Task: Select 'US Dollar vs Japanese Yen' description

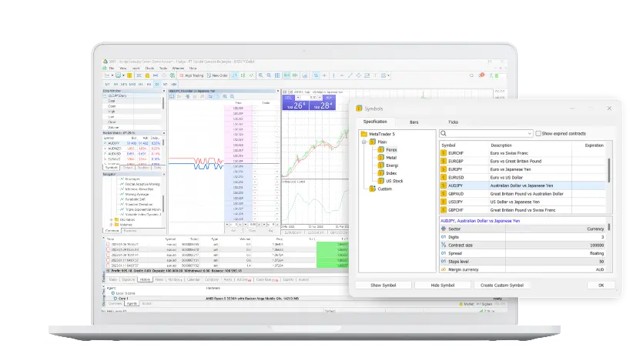Action: 514,202
